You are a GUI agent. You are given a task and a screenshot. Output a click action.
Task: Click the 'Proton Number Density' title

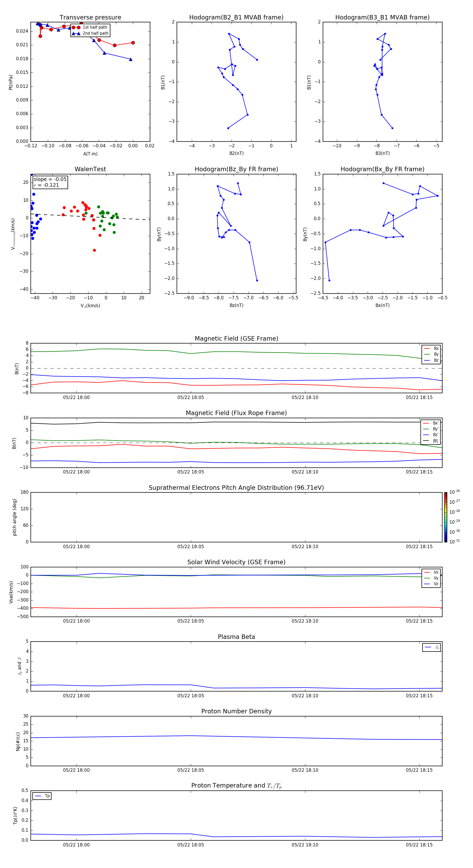[x=236, y=711]
